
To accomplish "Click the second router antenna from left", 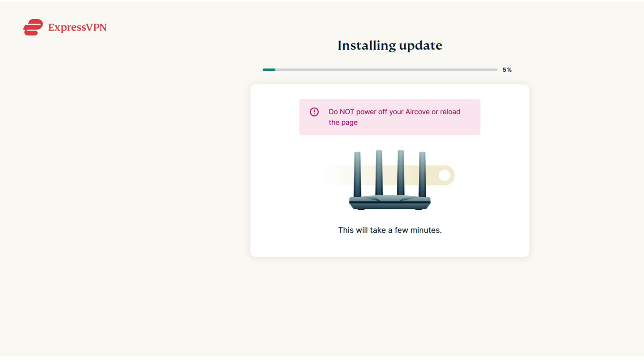I will tap(379, 172).
